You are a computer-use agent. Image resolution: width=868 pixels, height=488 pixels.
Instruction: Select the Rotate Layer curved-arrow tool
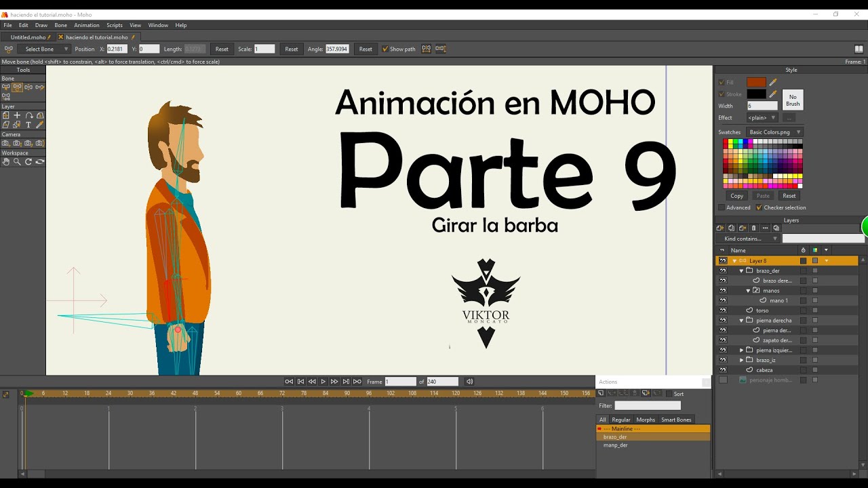coord(28,115)
